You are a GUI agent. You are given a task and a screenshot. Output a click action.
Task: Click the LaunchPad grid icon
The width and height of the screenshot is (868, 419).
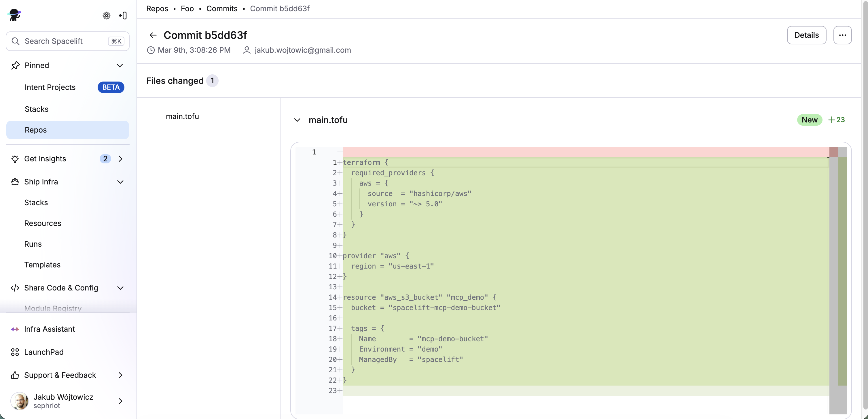15,352
